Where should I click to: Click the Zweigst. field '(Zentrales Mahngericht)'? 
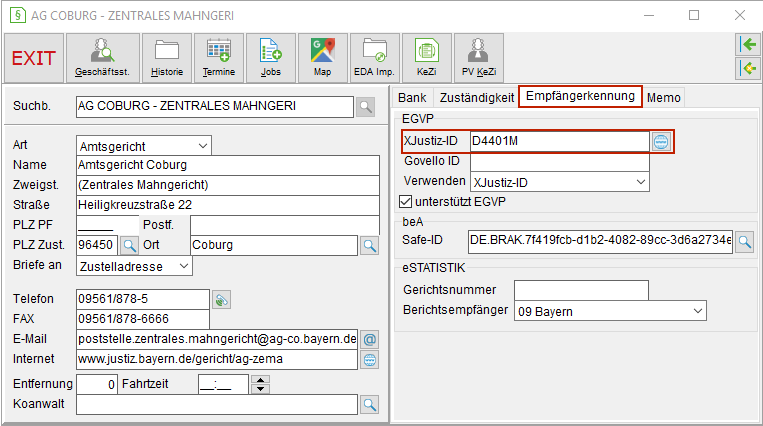[x=228, y=185]
